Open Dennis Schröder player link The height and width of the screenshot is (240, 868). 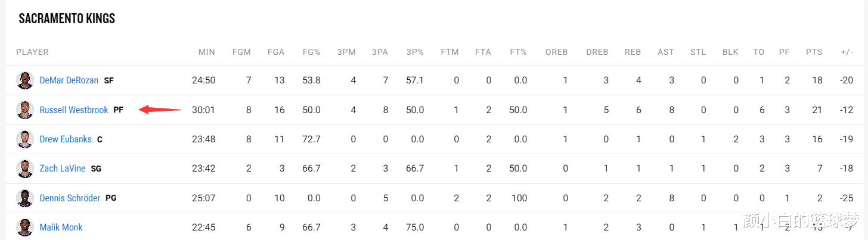click(x=70, y=198)
